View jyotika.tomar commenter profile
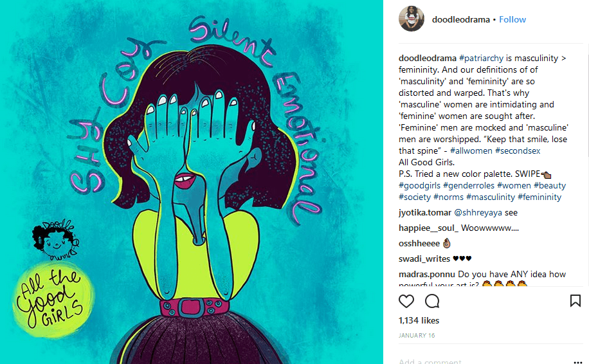589x364 pixels. click(x=425, y=213)
